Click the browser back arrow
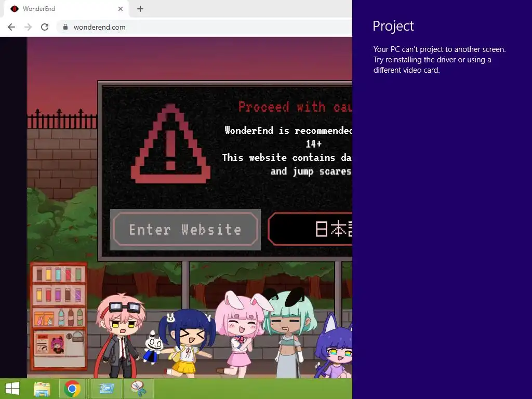This screenshot has width=532, height=399. [11, 27]
